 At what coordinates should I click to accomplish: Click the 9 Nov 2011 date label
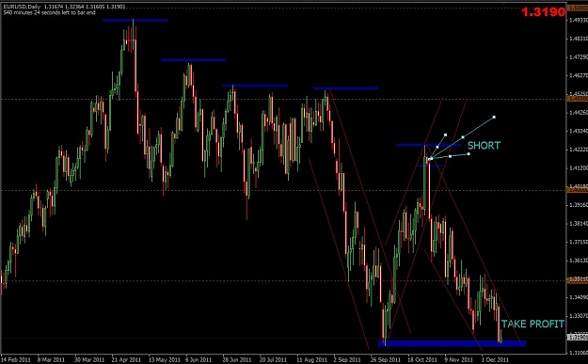[459, 360]
